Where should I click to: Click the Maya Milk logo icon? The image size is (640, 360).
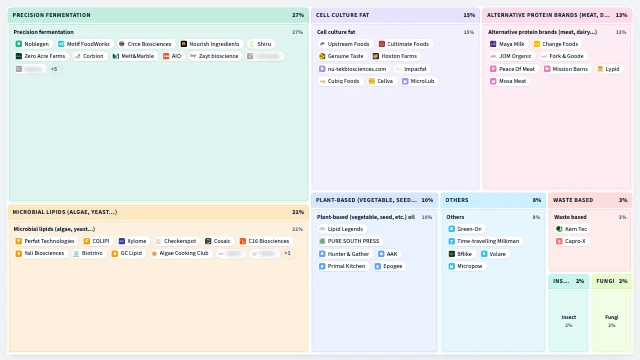493,44
